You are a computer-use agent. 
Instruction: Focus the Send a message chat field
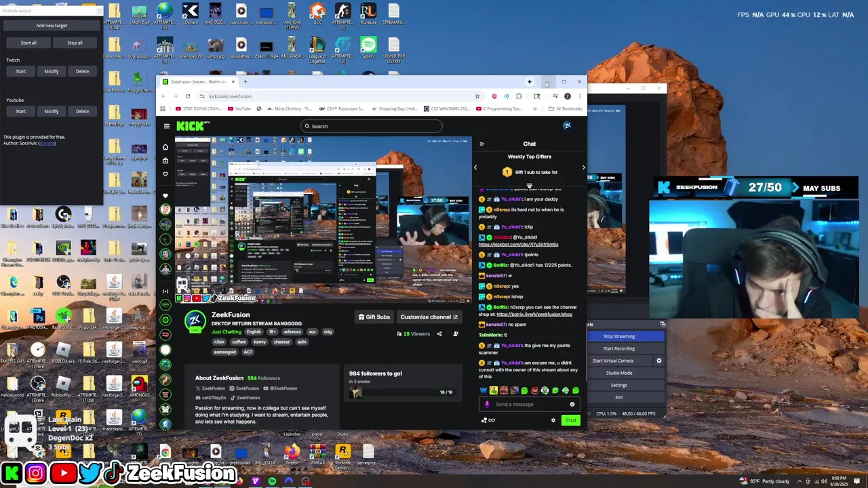(x=529, y=405)
